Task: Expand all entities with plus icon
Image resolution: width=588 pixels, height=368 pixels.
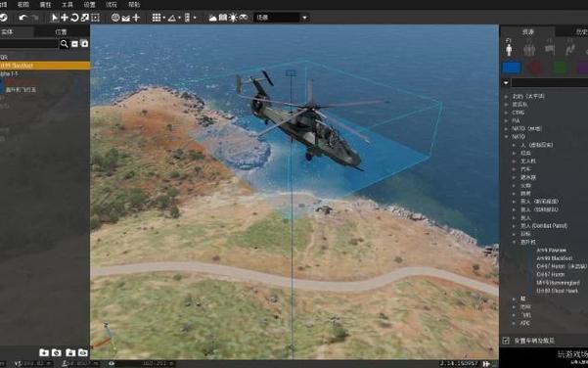Action: 84,44
